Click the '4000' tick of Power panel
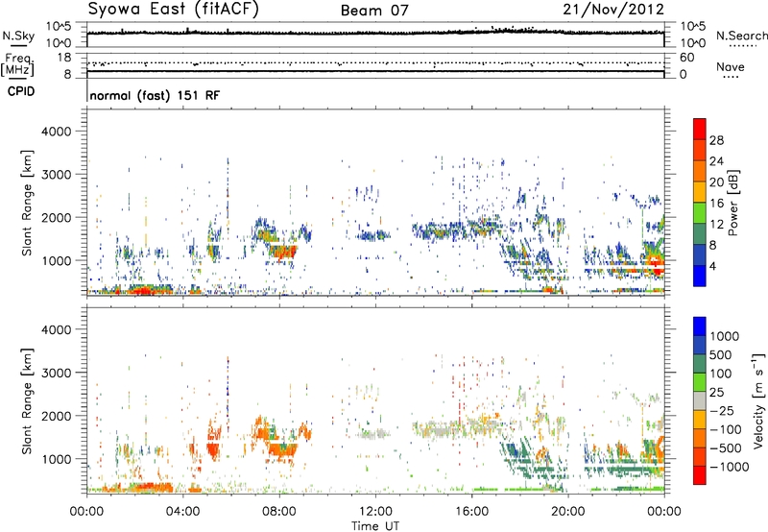The image size is (768, 532). click(57, 132)
